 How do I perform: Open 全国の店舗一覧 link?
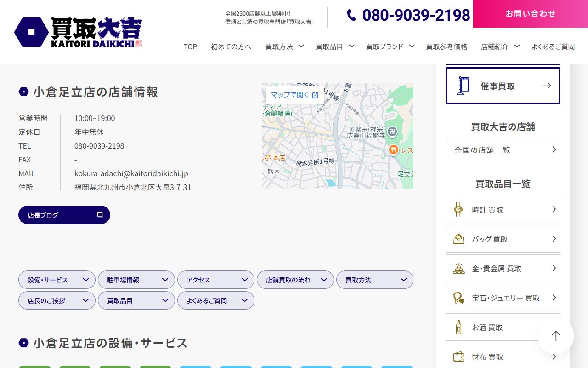503,149
